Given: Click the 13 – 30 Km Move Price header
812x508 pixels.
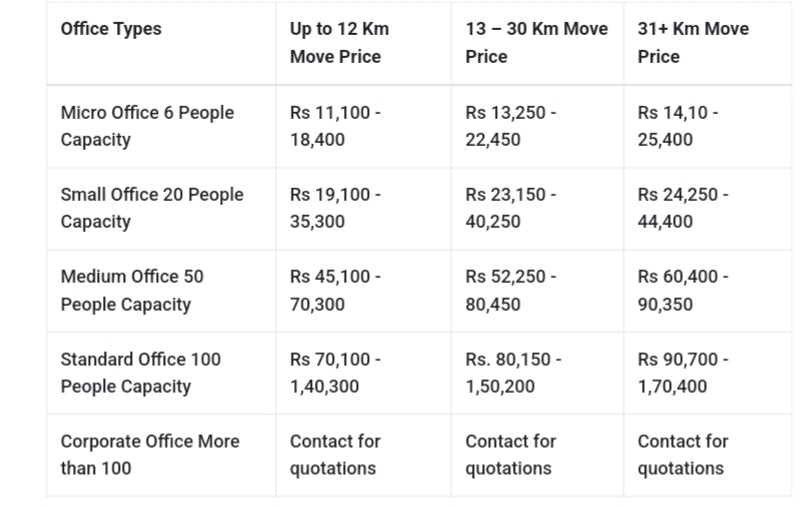Looking at the screenshot, I should pos(536,43).
